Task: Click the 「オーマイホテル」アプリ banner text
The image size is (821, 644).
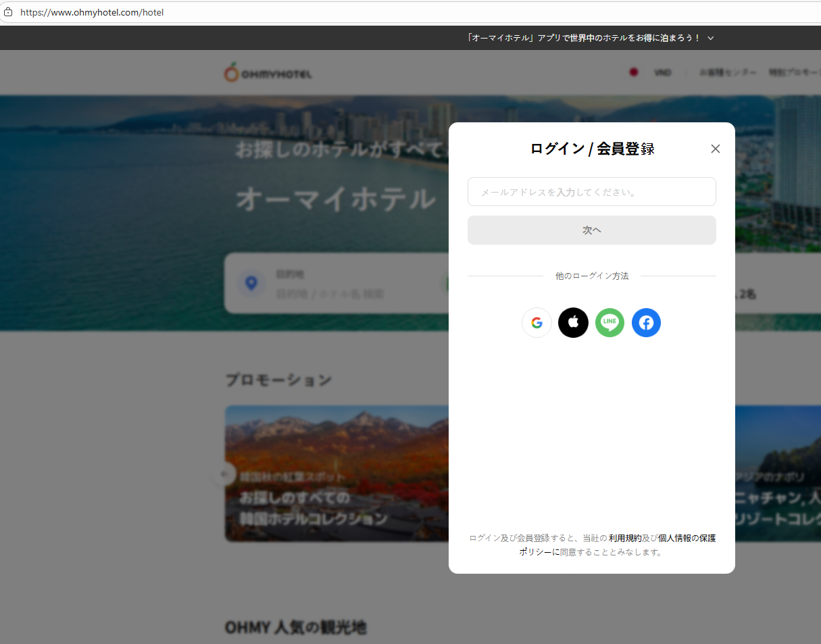Action: click(583, 39)
